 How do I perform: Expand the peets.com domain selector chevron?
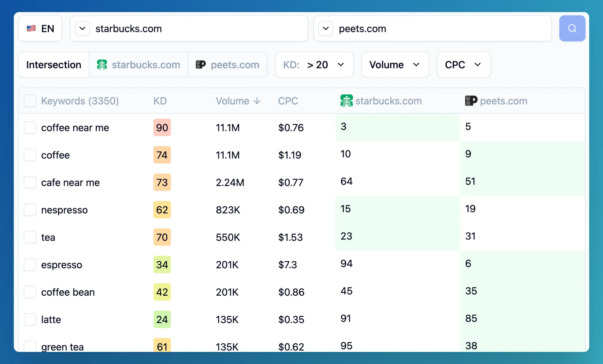[326, 28]
